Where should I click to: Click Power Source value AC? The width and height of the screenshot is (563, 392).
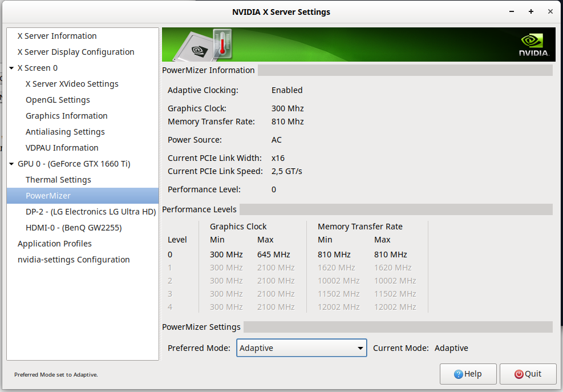coord(277,140)
